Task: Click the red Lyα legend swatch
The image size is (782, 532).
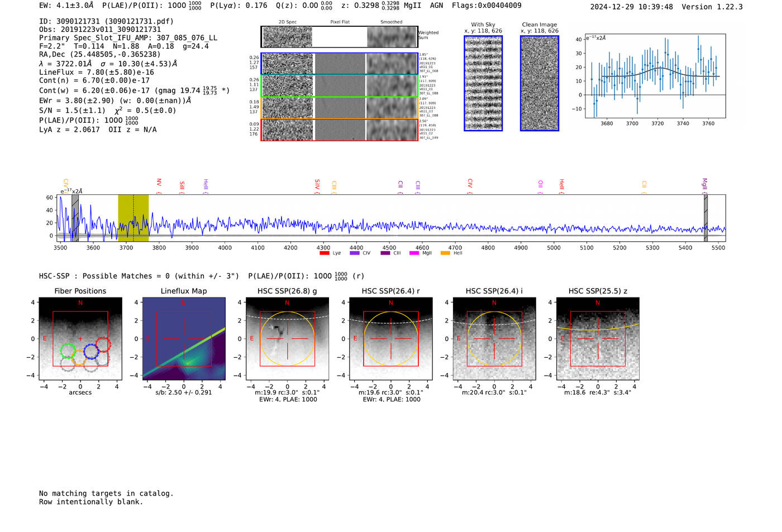Action: [324, 253]
